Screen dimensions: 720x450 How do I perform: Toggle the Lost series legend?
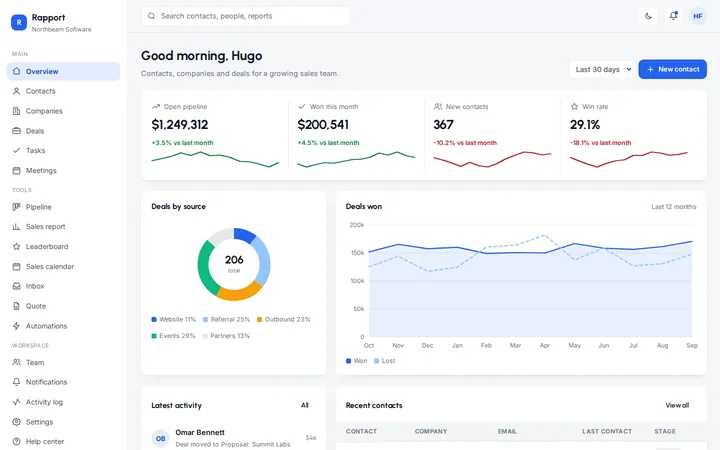click(384, 361)
